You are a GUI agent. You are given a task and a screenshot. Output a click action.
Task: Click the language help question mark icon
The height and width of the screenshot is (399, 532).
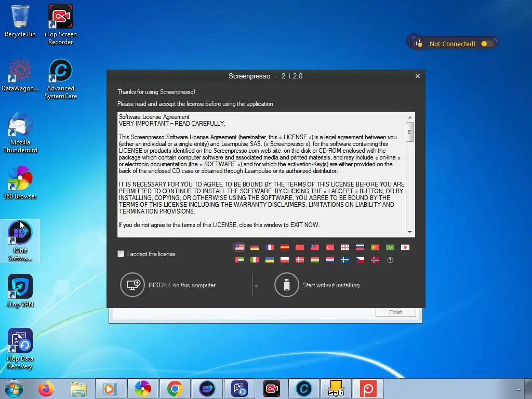pos(390,260)
